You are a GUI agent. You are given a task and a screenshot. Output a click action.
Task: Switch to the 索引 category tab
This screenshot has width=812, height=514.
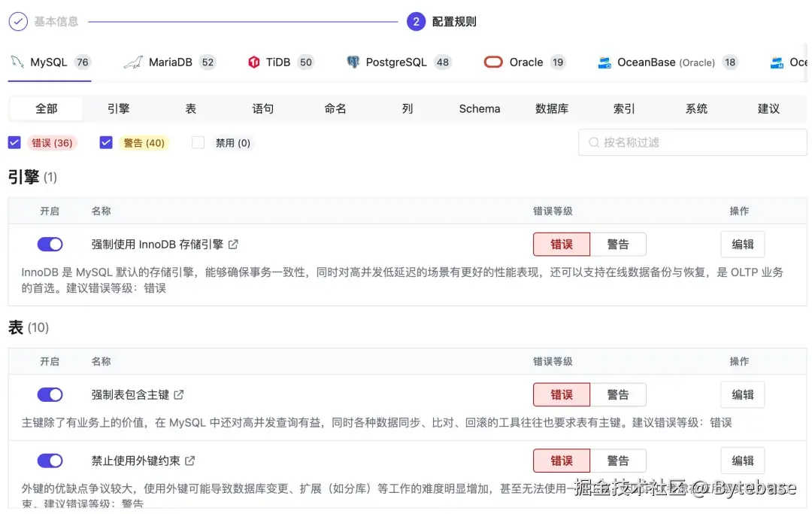click(623, 108)
